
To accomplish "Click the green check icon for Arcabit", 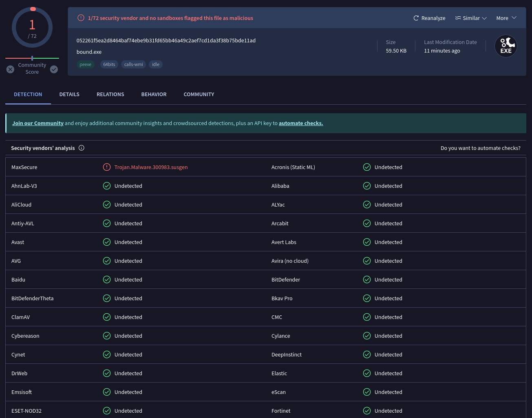I will coord(367,223).
